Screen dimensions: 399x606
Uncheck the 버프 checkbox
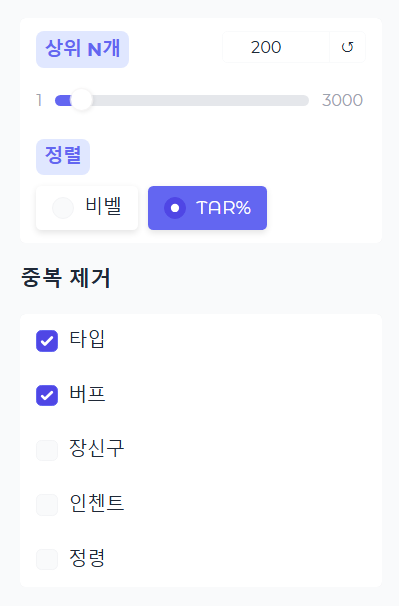[47, 395]
